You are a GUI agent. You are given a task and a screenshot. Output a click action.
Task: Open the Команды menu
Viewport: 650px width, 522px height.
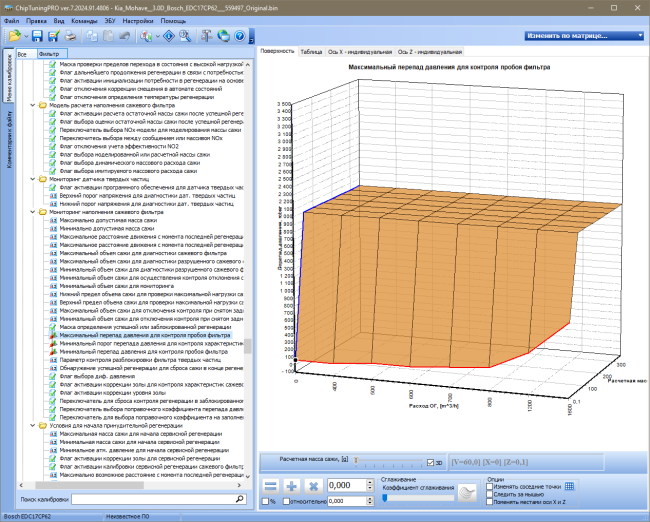(x=84, y=21)
